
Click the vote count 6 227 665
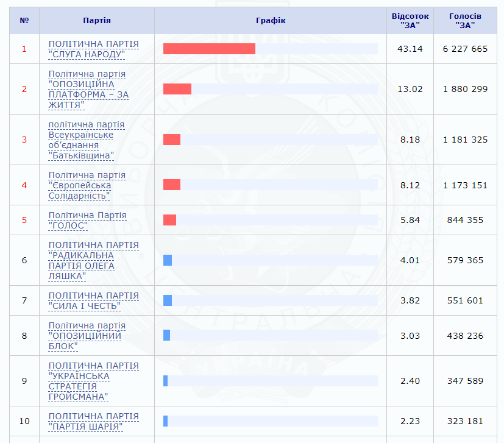[x=465, y=49]
